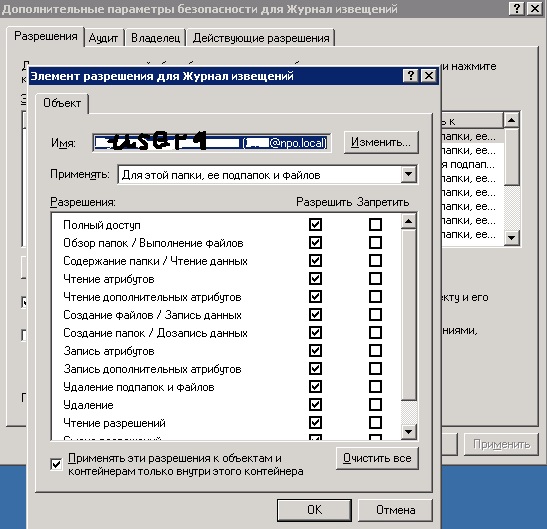Toggle Allow for Чтение дополнительных атрибутов
This screenshot has width=547, height=529.
315,297
